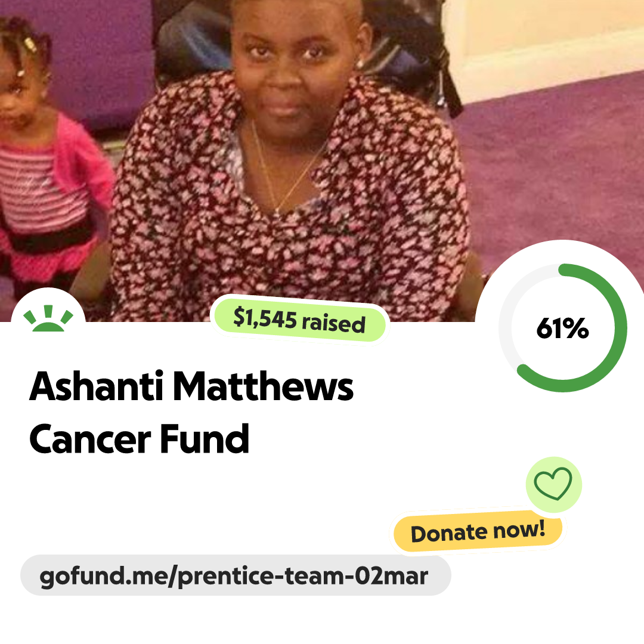Screen dimensions: 644x644
Task: Click the 61% percentage text
Action: coord(563,328)
